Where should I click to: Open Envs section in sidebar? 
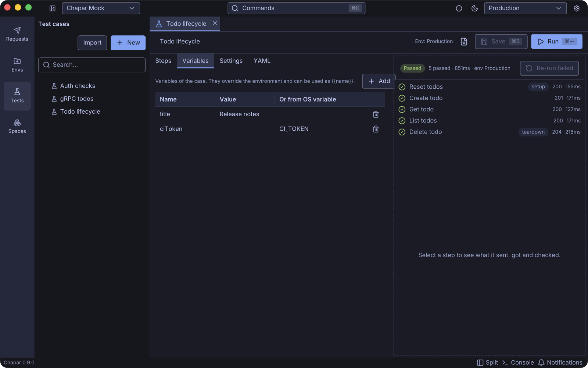click(x=17, y=65)
